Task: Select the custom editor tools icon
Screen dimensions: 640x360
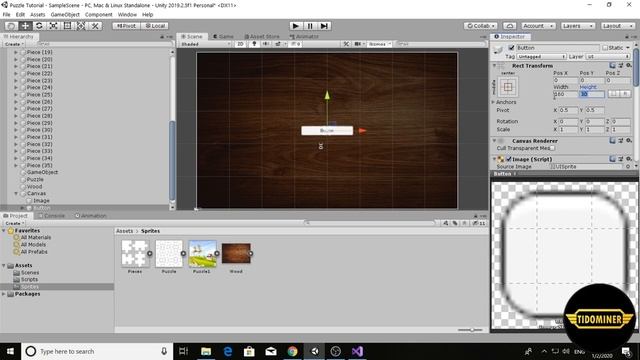Action: pyautogui.click(x=95, y=26)
